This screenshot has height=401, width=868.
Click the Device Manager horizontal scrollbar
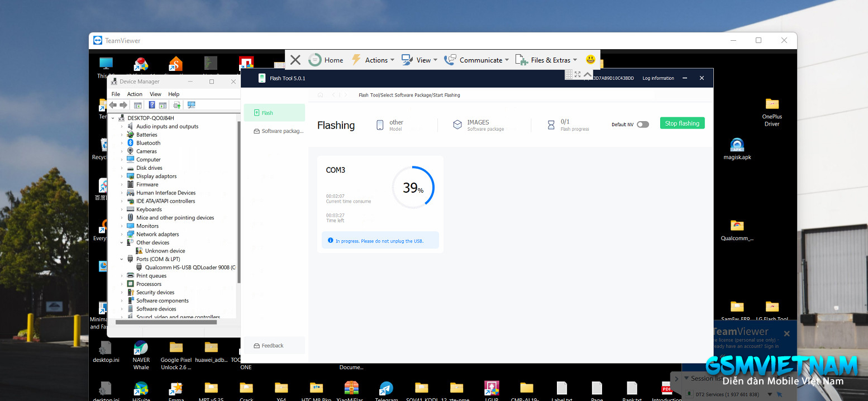166,322
